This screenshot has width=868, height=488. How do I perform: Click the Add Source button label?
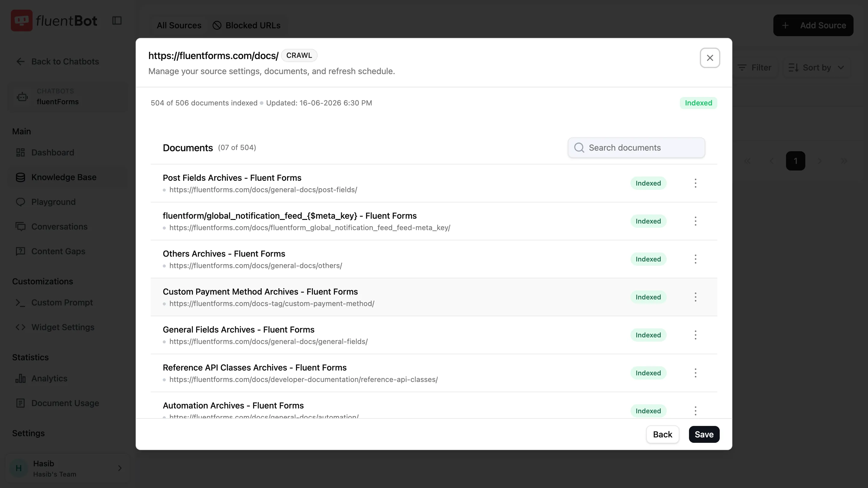[823, 25]
